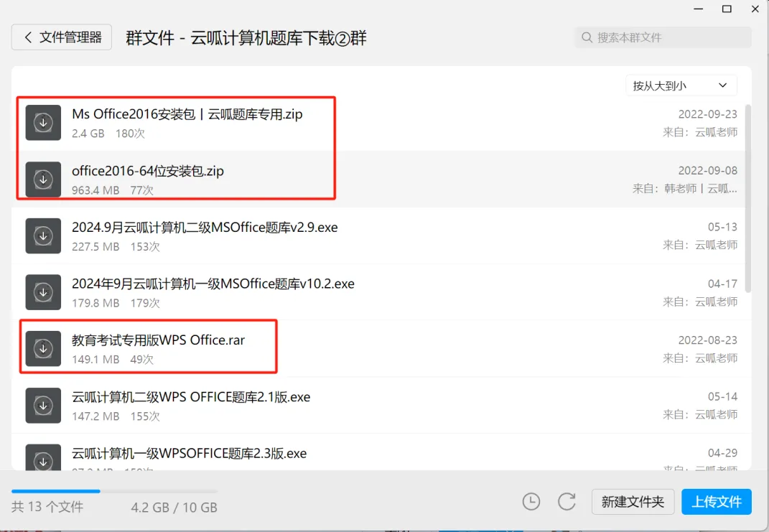769x532 pixels.
Task: Open the download history clock icon
Action: (x=531, y=502)
